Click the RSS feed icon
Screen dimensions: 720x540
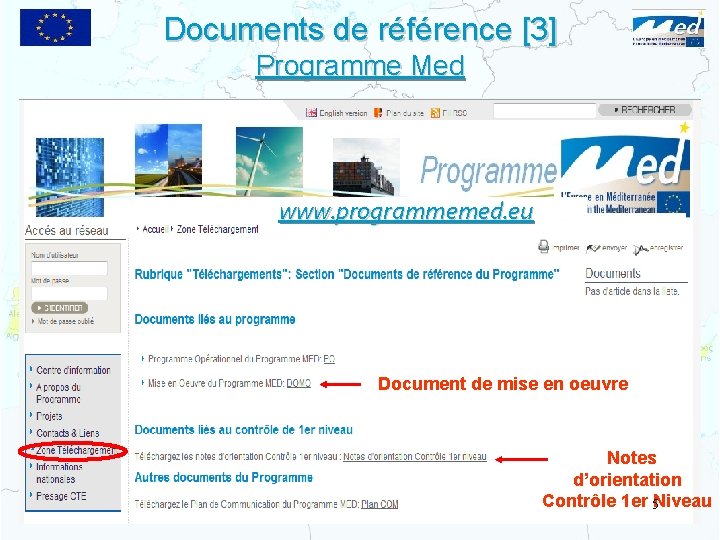(x=435, y=112)
